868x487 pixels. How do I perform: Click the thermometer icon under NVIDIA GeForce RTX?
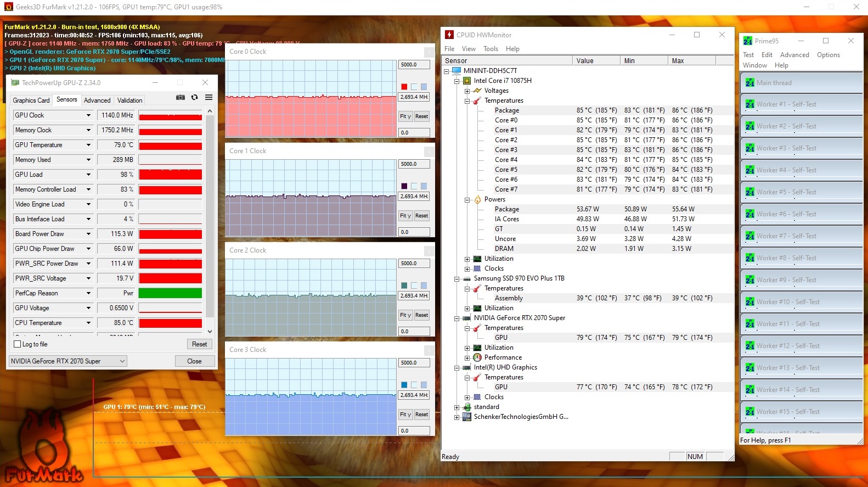click(477, 328)
